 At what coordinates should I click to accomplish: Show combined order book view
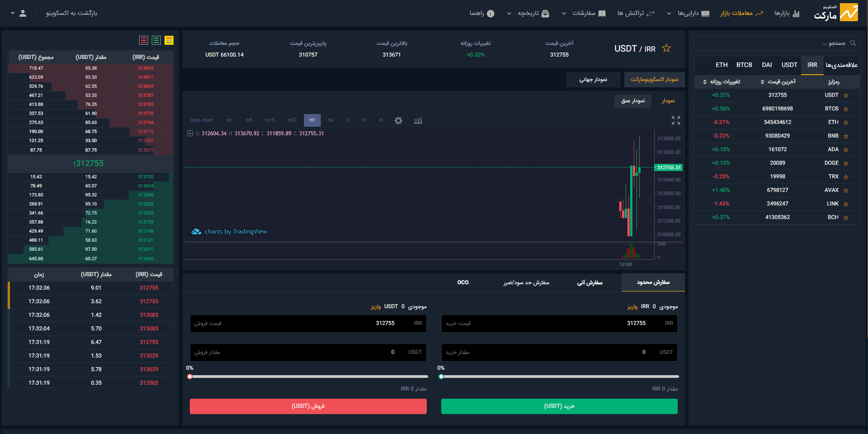click(169, 40)
